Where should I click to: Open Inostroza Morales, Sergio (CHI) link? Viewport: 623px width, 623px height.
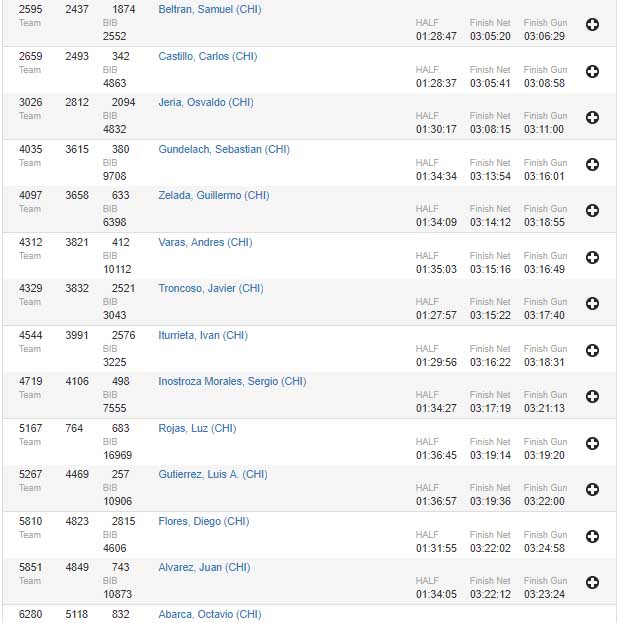(x=232, y=381)
